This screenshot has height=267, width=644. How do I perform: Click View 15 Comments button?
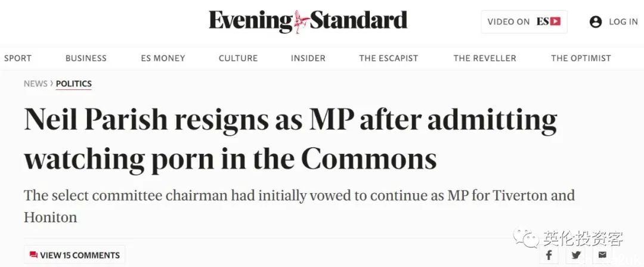pyautogui.click(x=75, y=255)
